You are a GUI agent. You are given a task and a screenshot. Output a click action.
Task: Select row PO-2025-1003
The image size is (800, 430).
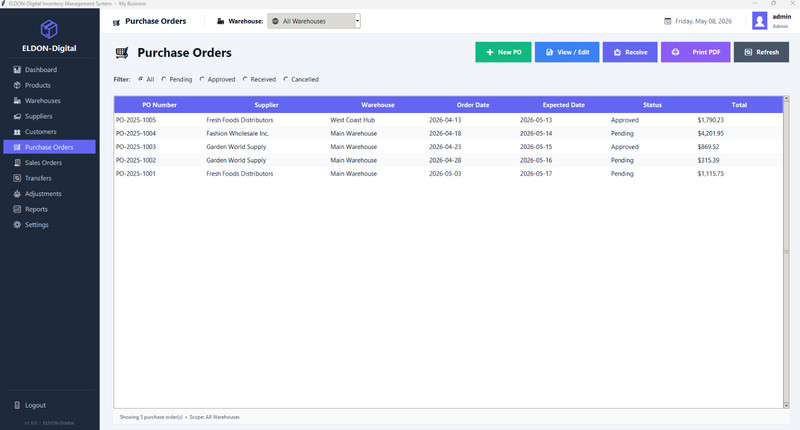coord(448,146)
